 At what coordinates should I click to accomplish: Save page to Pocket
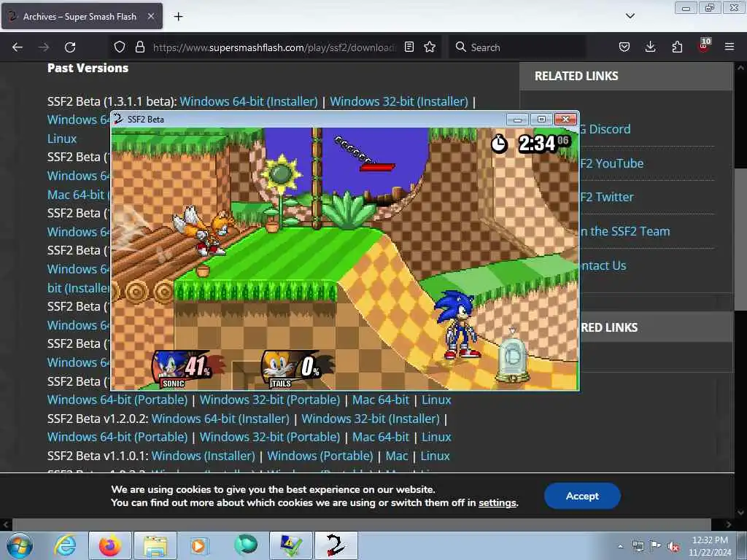pyautogui.click(x=624, y=47)
